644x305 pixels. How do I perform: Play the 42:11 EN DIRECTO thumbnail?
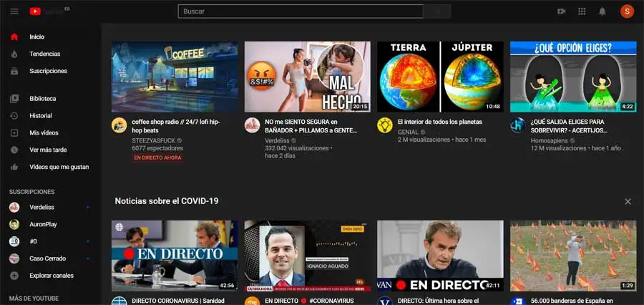point(440,256)
